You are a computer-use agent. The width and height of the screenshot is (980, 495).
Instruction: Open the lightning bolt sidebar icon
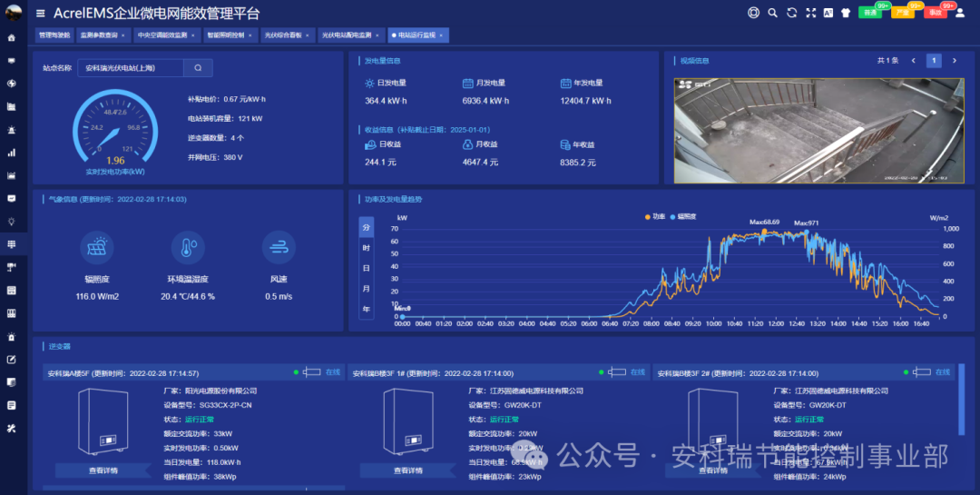pyautogui.click(x=11, y=84)
